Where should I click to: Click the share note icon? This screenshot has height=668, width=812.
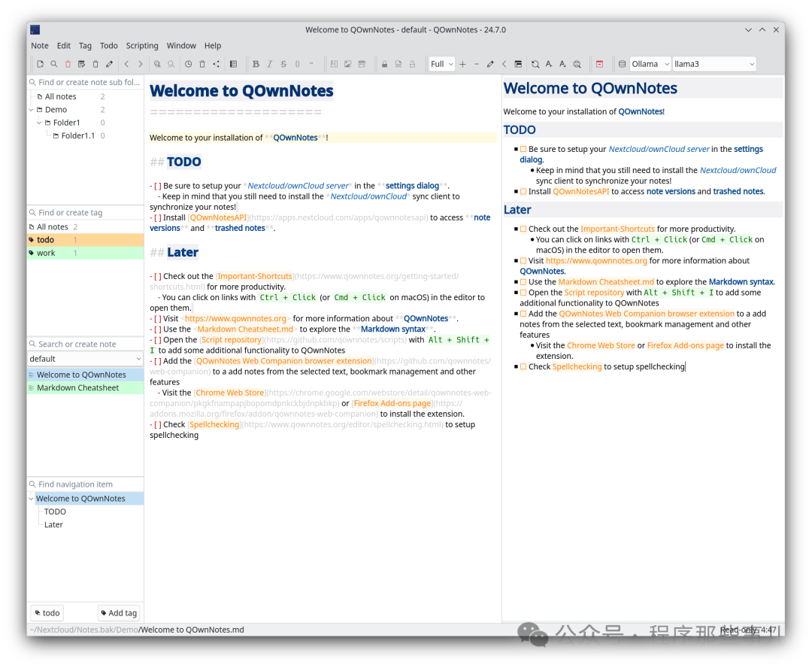[x=217, y=64]
